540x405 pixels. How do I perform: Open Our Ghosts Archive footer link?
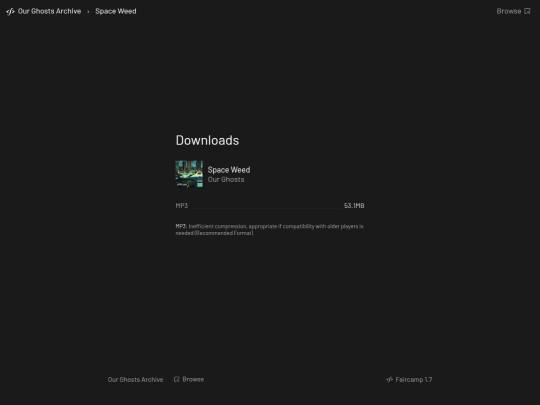[135, 380]
